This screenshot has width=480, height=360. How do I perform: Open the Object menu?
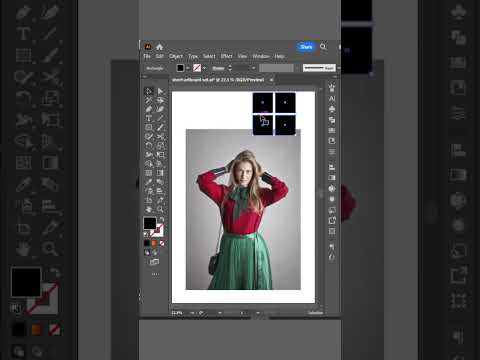pos(176,56)
